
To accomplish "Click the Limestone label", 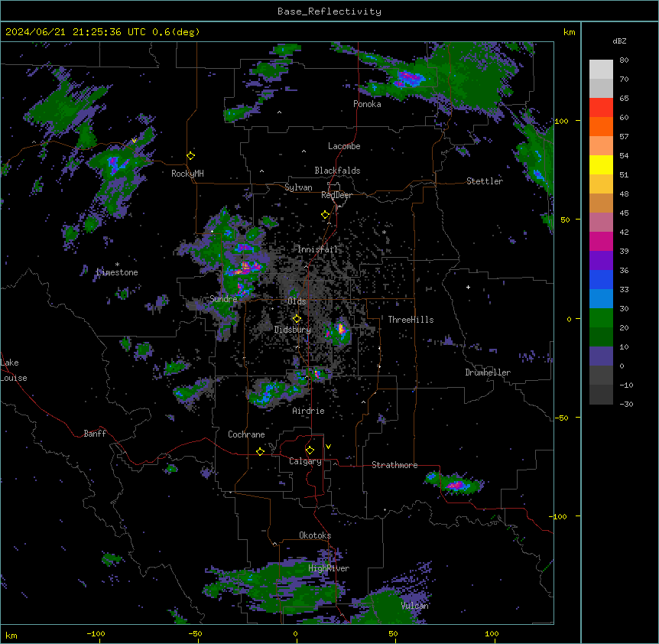I will pyautogui.click(x=117, y=272).
